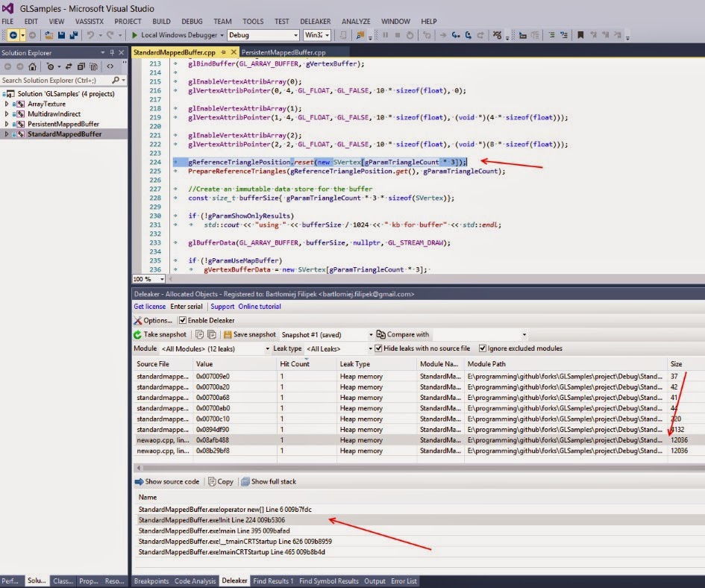Toggle bookmark icon in the toolbar
Image resolution: width=705 pixels, height=588 pixels.
click(580, 35)
